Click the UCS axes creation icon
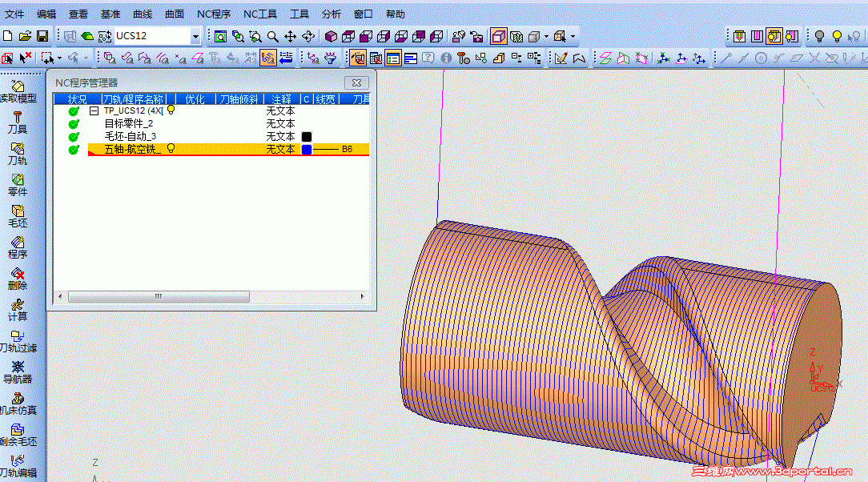 [664, 58]
